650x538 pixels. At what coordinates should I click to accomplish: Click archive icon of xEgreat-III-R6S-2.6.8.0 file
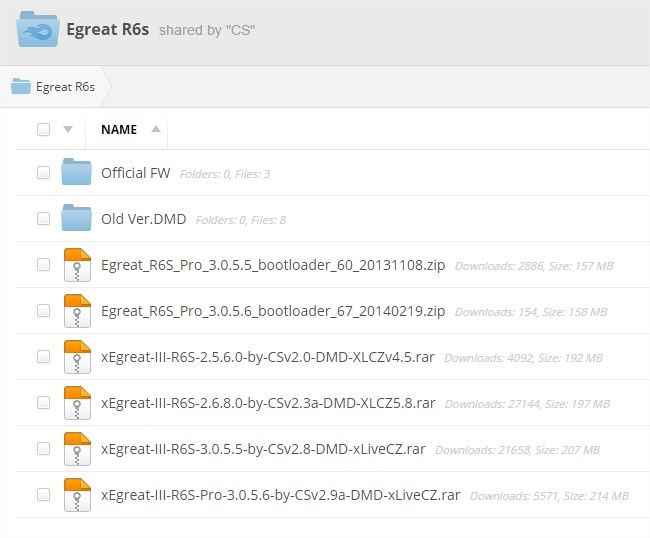coord(77,403)
